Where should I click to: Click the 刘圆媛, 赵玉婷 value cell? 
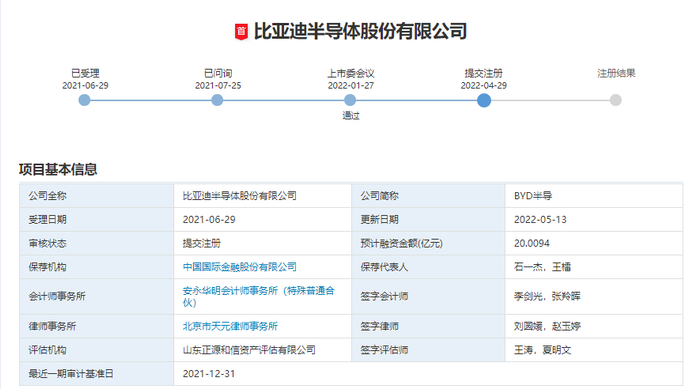coord(594,326)
